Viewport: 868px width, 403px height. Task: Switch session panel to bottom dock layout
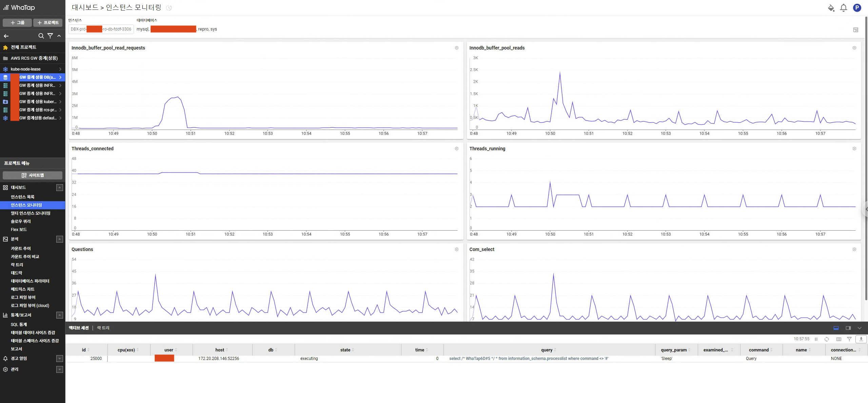tap(836, 328)
